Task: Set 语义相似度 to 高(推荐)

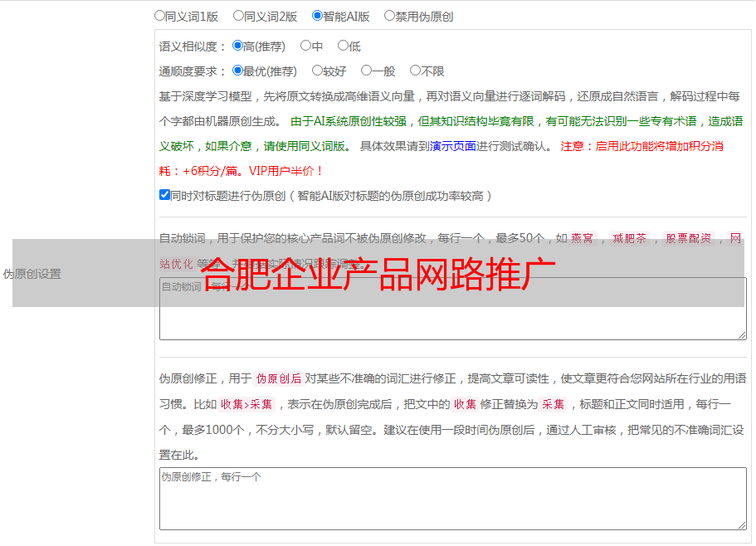Action: (x=237, y=46)
